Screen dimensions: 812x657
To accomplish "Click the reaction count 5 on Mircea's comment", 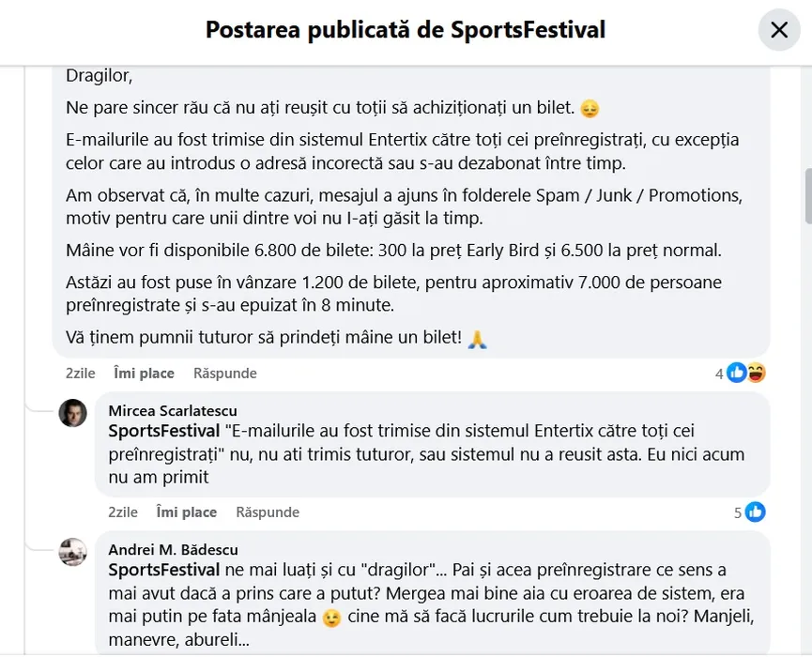I will pyautogui.click(x=738, y=512).
